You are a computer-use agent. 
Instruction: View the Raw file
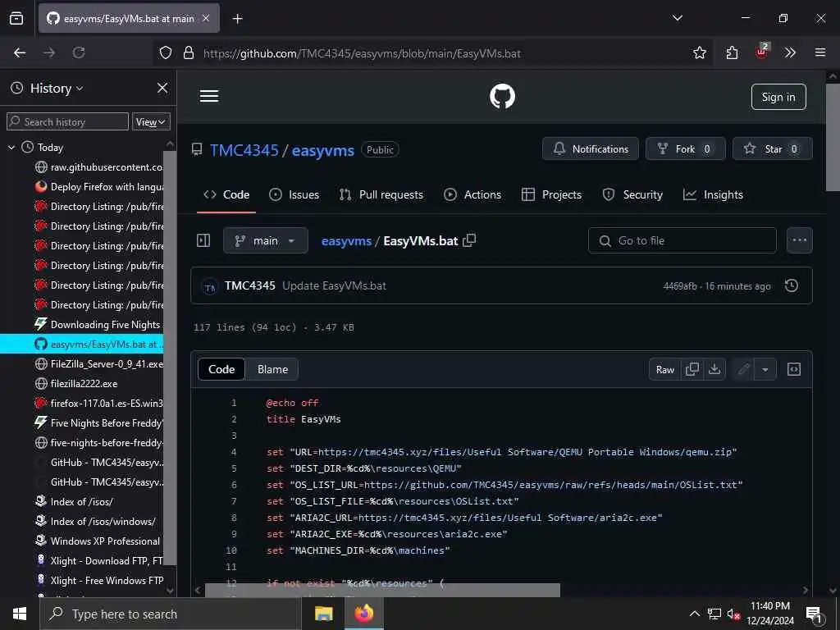pos(664,370)
